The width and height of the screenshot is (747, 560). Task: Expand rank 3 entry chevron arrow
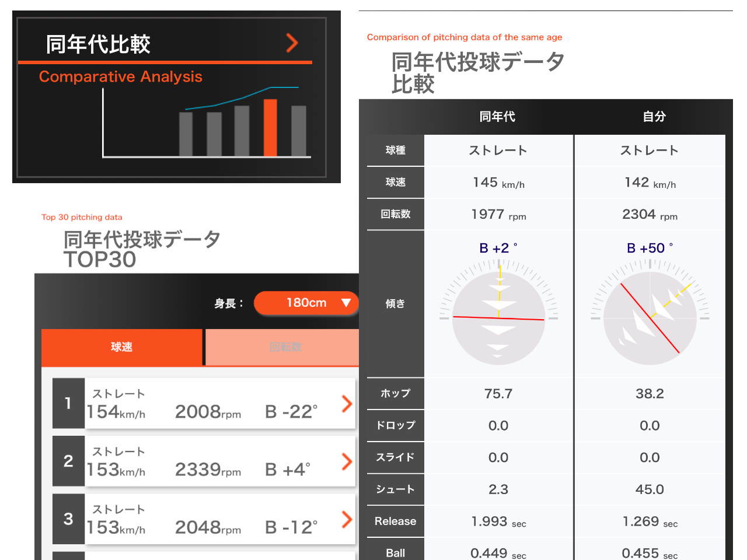point(347,519)
